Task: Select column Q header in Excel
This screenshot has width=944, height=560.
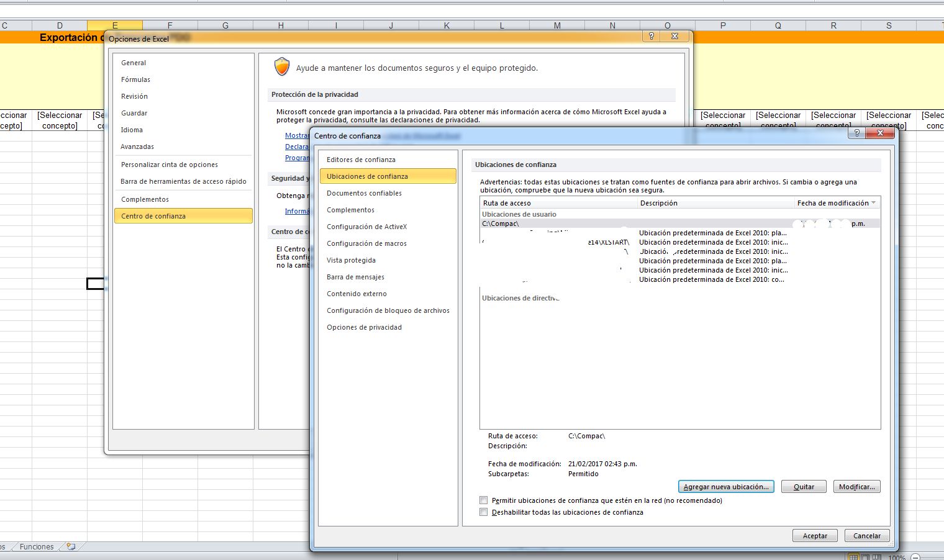Action: [778, 25]
